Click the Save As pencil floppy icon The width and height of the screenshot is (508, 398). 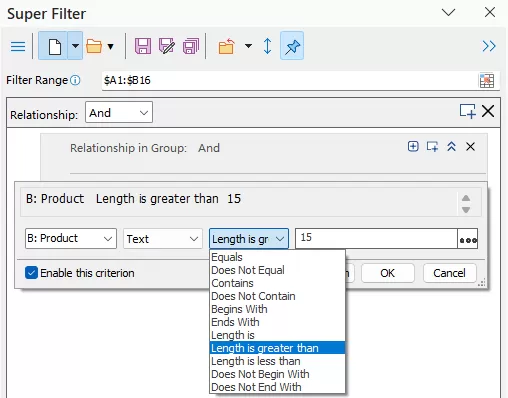(x=167, y=46)
